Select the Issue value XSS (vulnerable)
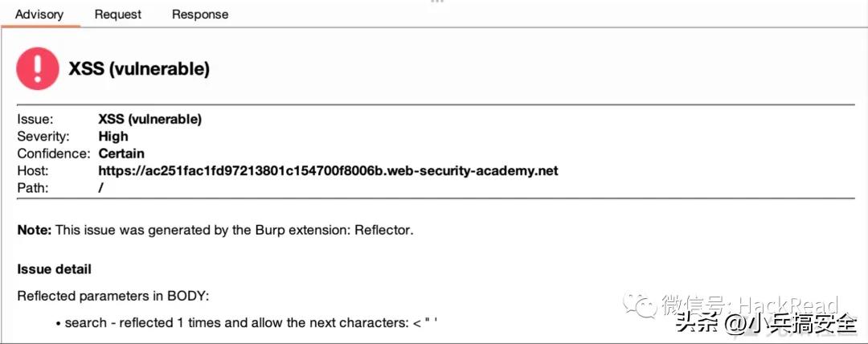868x344 pixels. pyautogui.click(x=150, y=119)
